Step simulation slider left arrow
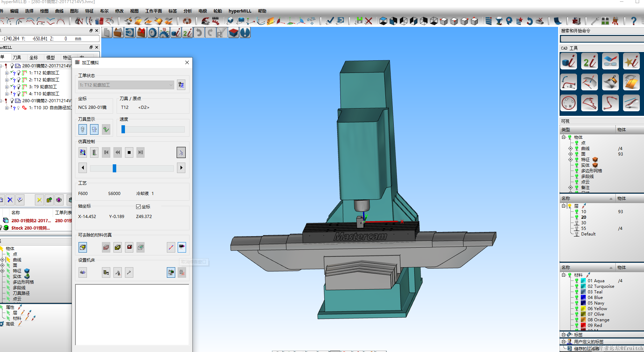Screen dimensions: 644x352 (x=83, y=168)
